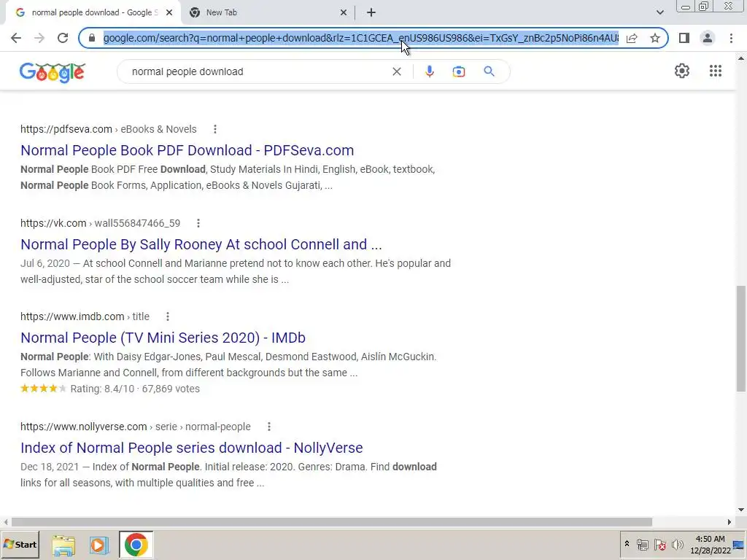Close the New Tab tab
This screenshot has height=560, width=747.
pyautogui.click(x=344, y=12)
